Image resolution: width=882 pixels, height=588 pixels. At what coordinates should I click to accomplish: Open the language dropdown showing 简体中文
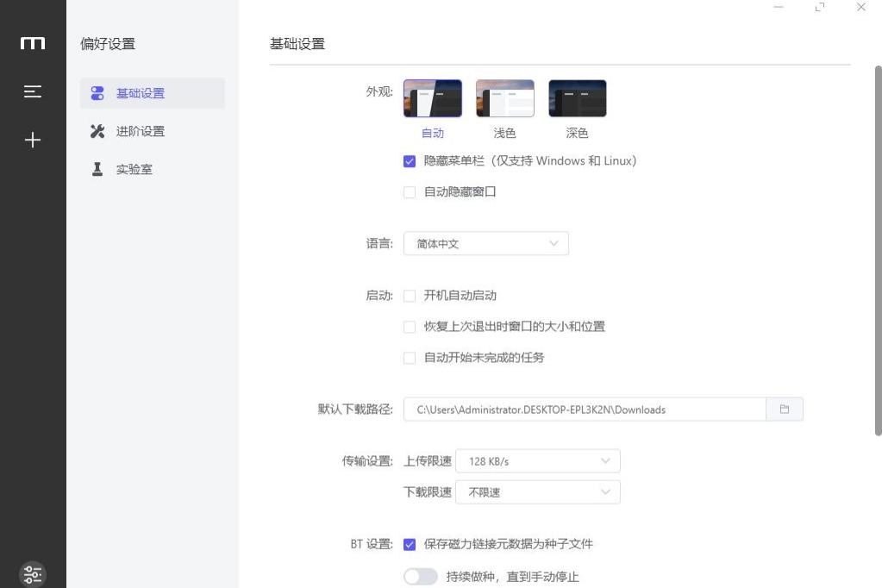pos(485,243)
